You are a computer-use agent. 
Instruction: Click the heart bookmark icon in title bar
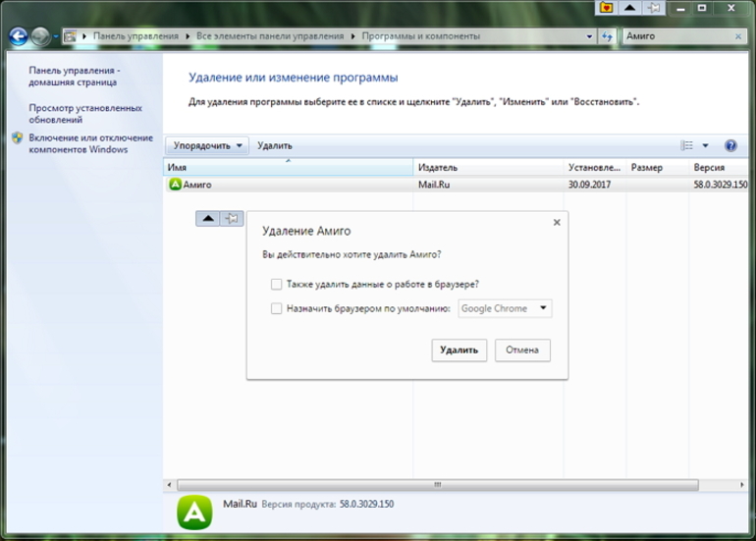click(607, 8)
